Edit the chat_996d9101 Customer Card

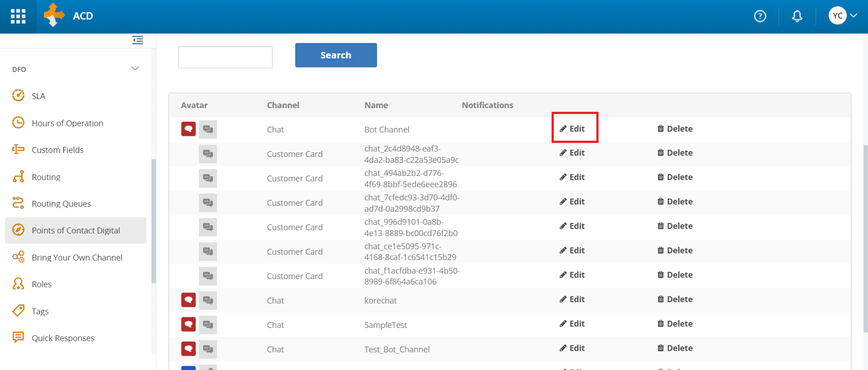572,226
